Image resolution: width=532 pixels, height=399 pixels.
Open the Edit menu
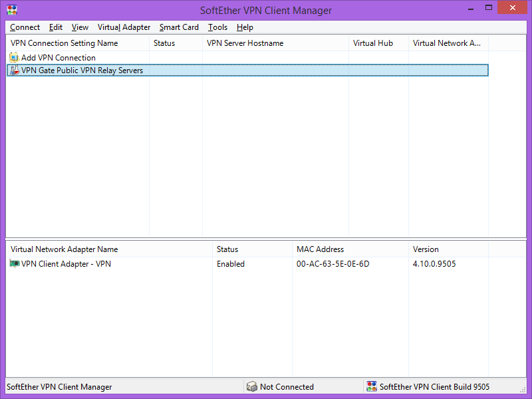click(56, 27)
